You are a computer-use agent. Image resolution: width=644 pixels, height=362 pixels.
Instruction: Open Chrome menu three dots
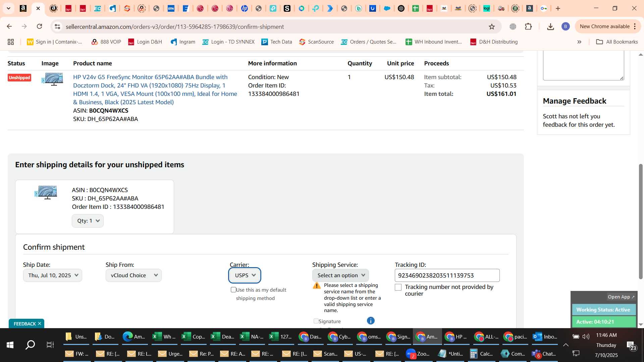click(x=635, y=26)
